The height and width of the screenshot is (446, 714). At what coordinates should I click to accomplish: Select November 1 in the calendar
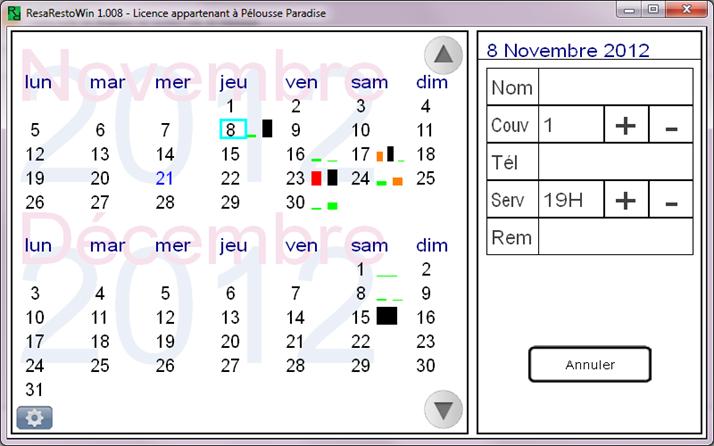click(x=230, y=106)
